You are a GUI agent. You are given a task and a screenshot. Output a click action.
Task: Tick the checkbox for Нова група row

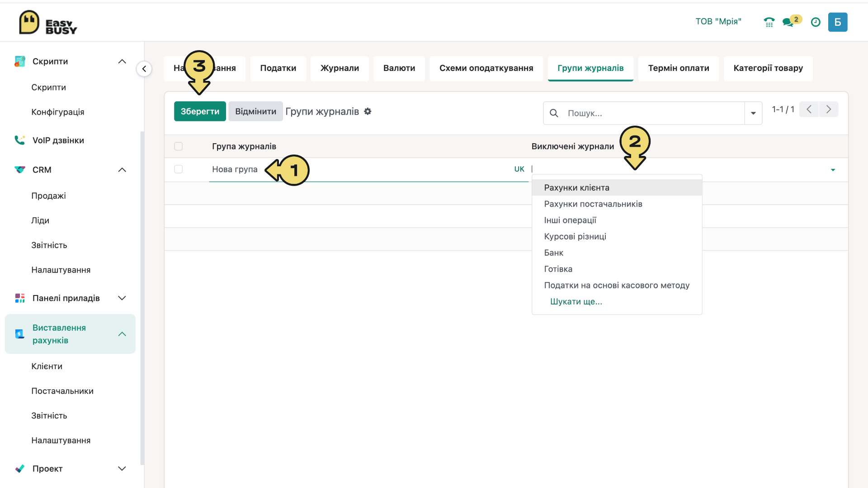pos(179,169)
